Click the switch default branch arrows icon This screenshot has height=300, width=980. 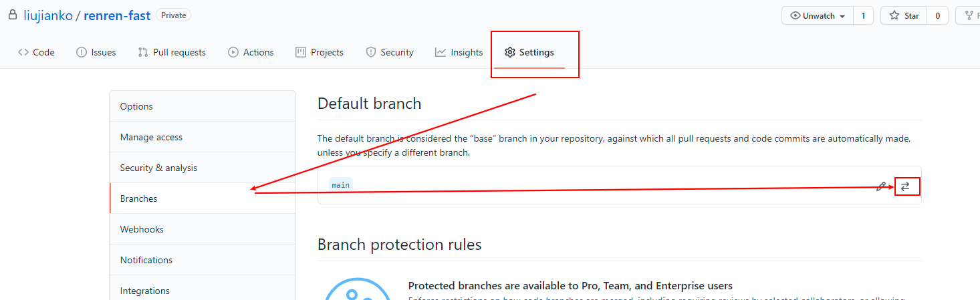point(905,186)
